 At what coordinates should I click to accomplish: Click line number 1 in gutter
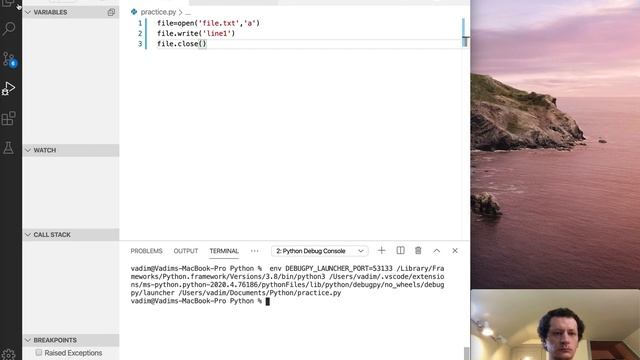(140, 23)
